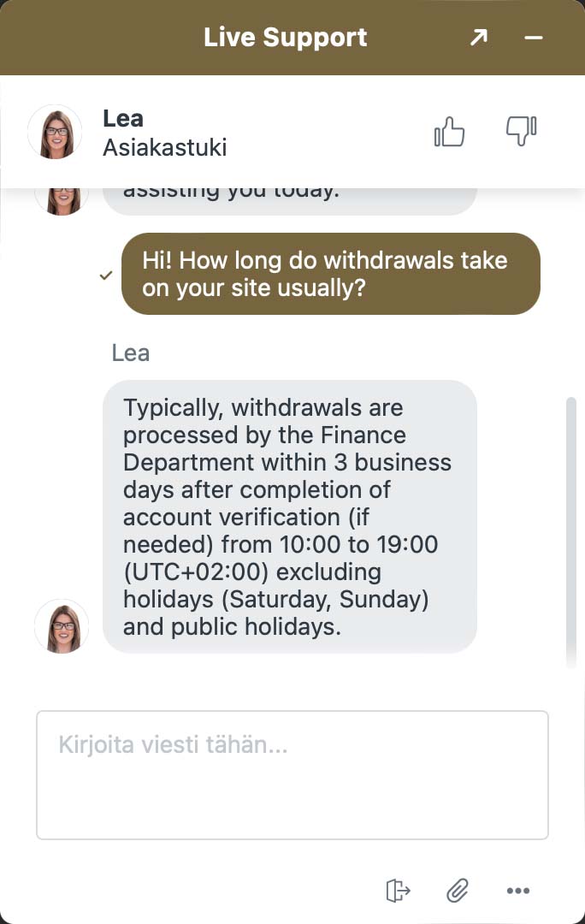
Task: Pop out the Live Support chat window
Action: tap(478, 38)
